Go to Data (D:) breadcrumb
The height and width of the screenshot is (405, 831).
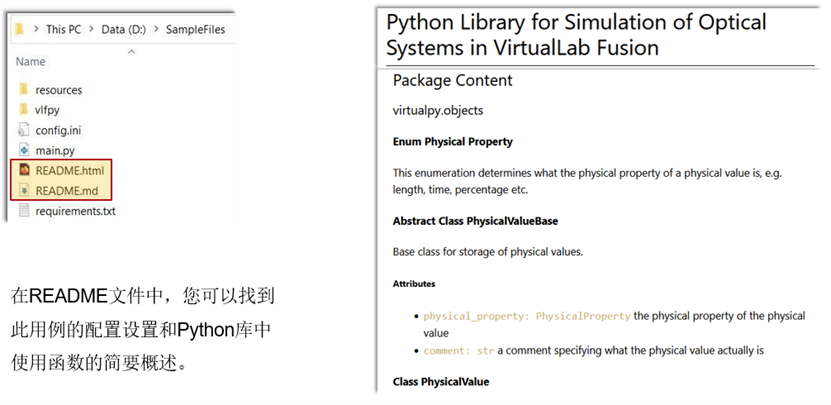click(123, 29)
